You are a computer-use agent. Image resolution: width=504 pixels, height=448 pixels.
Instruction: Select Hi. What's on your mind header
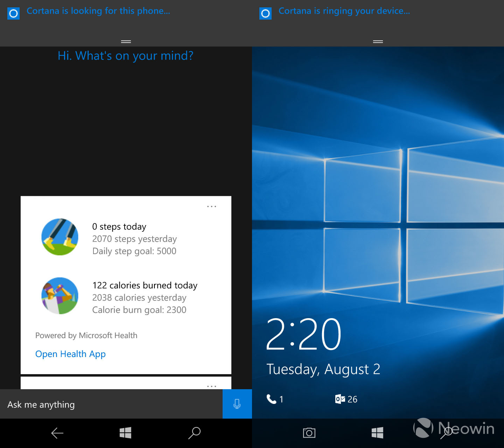tap(126, 56)
